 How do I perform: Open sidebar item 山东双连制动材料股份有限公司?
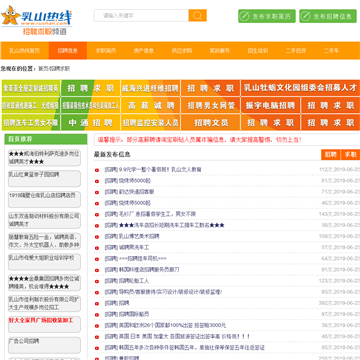44,220
